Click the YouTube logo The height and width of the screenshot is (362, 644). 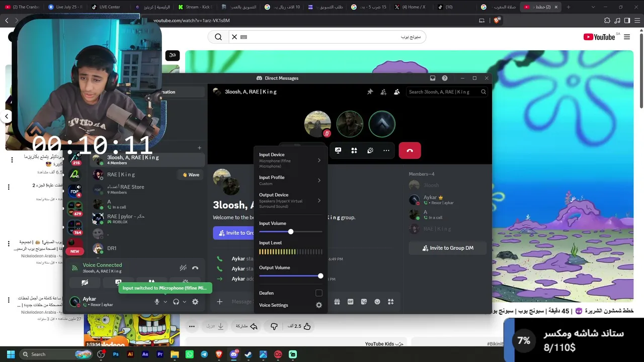pos(599,37)
